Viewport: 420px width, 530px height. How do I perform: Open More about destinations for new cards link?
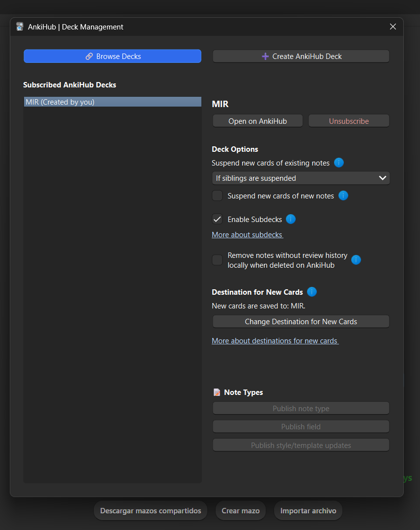click(275, 341)
